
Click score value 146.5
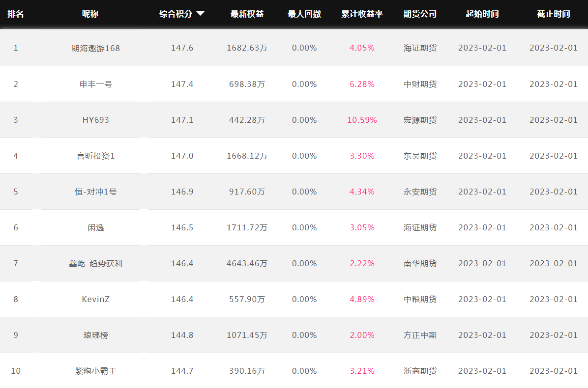(x=182, y=228)
